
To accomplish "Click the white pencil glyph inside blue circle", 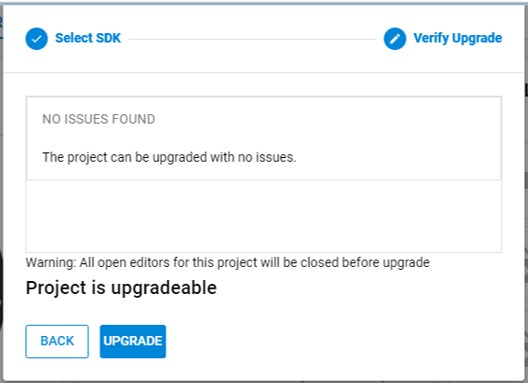I will pos(395,39).
